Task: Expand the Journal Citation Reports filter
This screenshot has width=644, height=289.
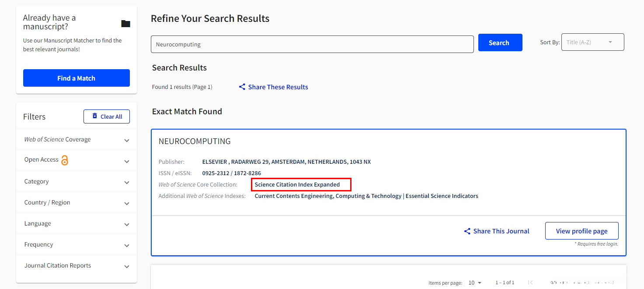Action: [127, 267]
